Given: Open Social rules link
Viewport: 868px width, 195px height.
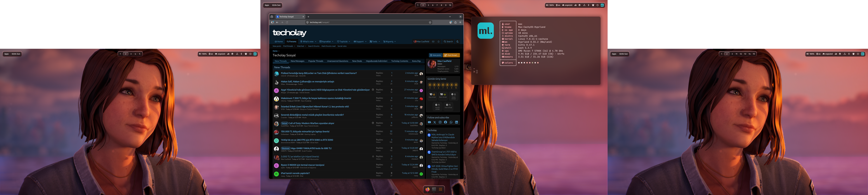Looking at the screenshot, I should (342, 46).
